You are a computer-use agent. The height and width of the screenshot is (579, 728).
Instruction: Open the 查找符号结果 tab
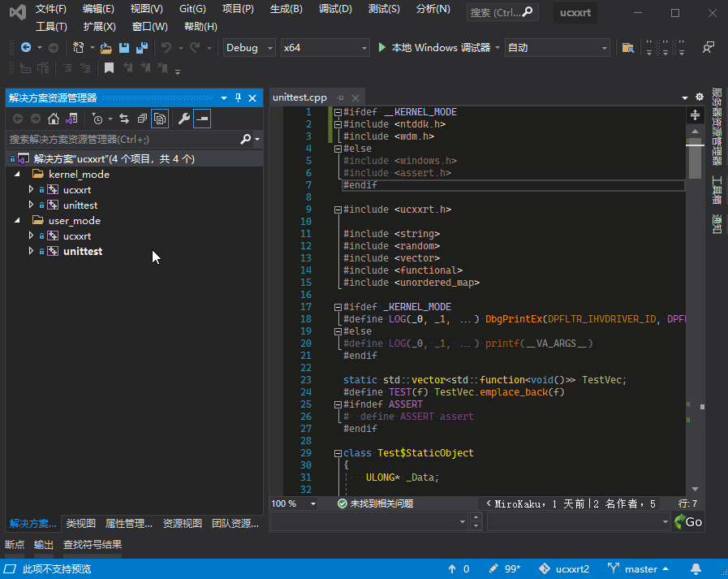pyautogui.click(x=93, y=545)
